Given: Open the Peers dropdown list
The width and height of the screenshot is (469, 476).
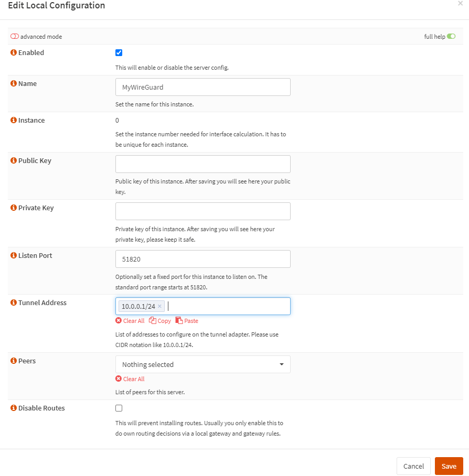Looking at the screenshot, I should (202, 364).
